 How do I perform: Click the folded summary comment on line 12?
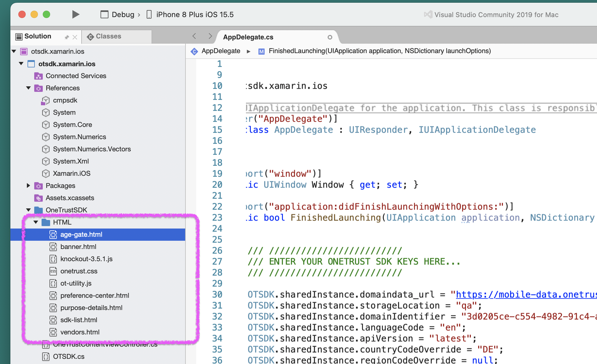(421, 108)
